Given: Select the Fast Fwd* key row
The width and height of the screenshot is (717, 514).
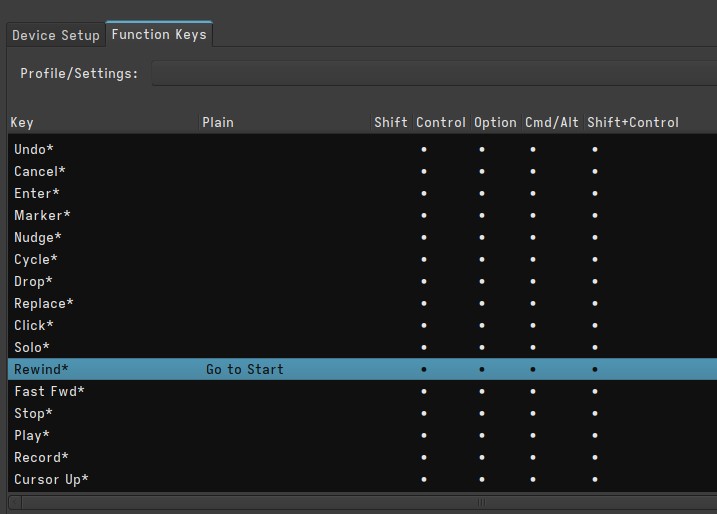Looking at the screenshot, I should (49, 391).
